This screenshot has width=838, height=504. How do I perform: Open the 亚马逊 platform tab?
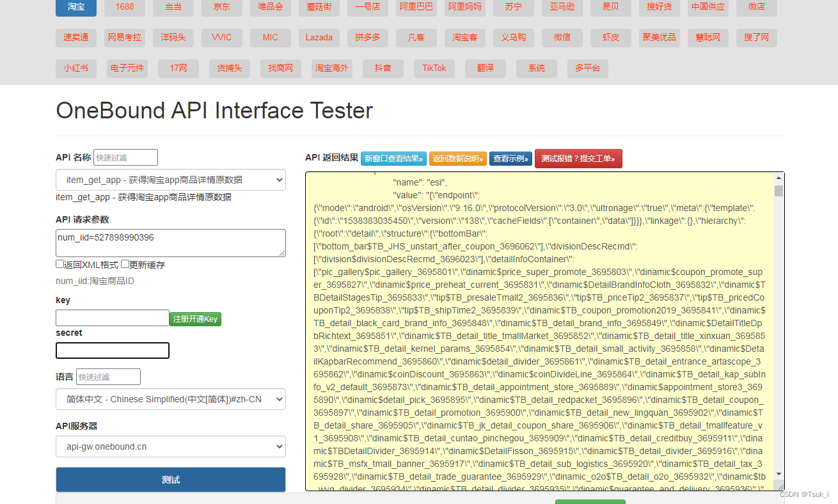click(x=562, y=7)
